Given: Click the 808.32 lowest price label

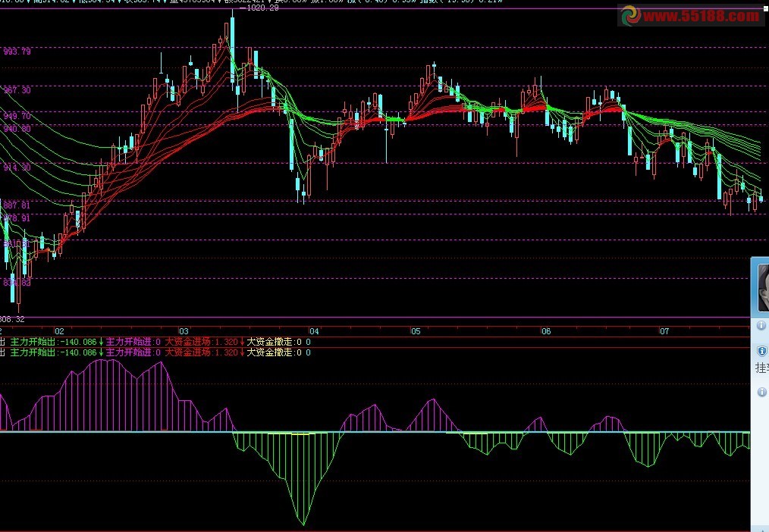Looking at the screenshot, I should pyautogui.click(x=12, y=319).
